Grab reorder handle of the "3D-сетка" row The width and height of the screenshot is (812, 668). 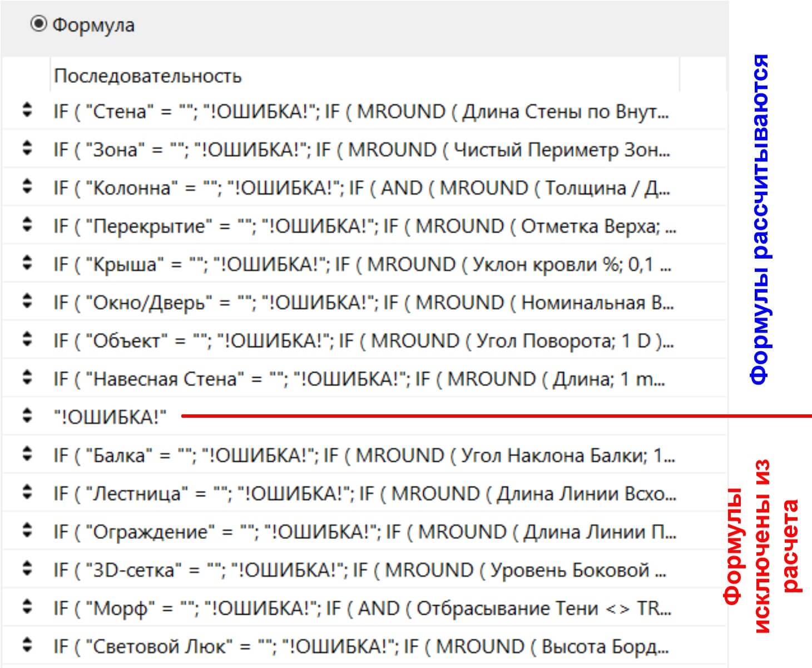click(27, 569)
